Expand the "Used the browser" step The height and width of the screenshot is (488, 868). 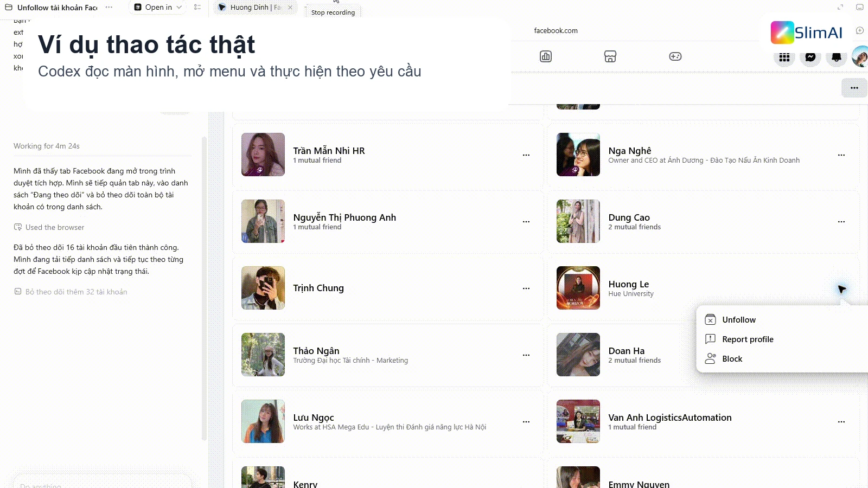pyautogui.click(x=49, y=227)
